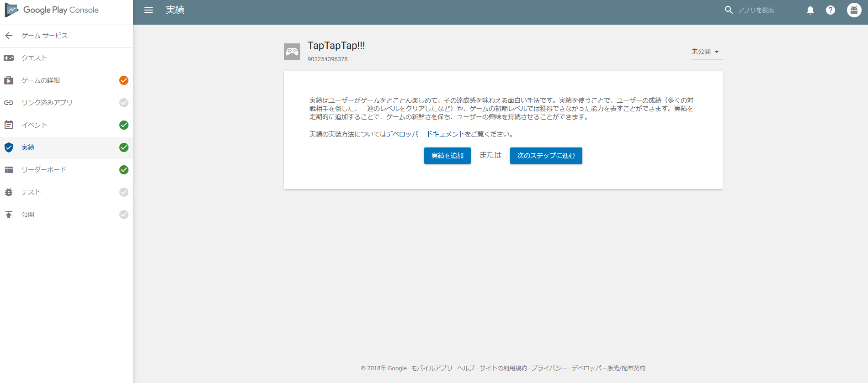Click the 実績を追加 button
Viewport: 868px width, 383px height.
[x=447, y=156]
